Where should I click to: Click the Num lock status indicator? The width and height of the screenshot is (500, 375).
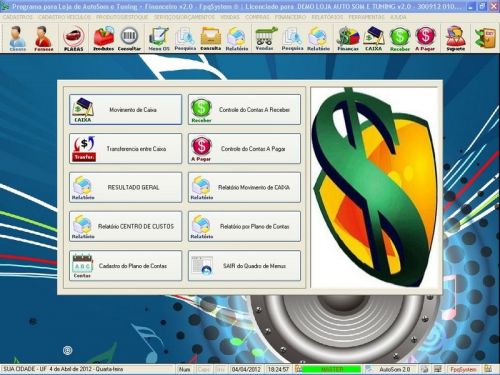[184, 369]
